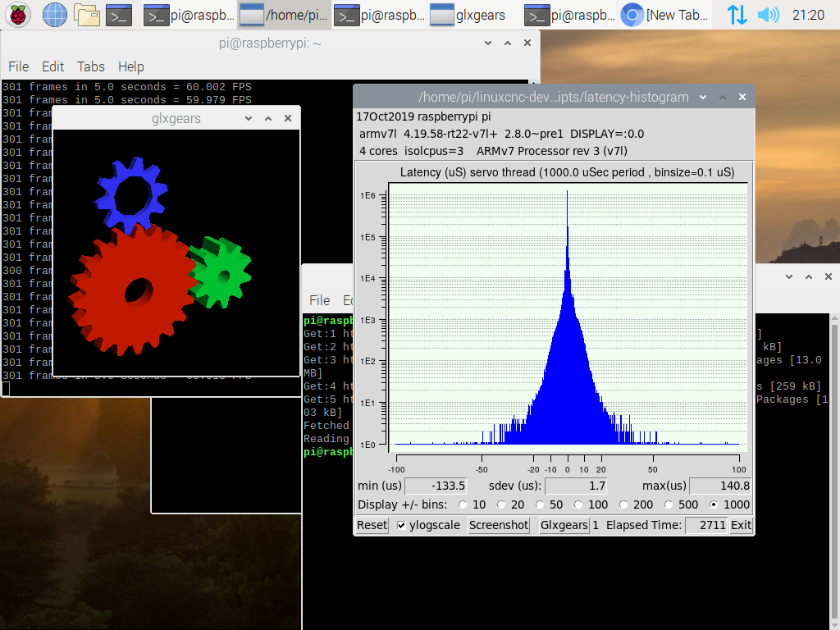Click terminal line '60.002 FPS'
Screen dimensions: 840x630
tap(218, 87)
